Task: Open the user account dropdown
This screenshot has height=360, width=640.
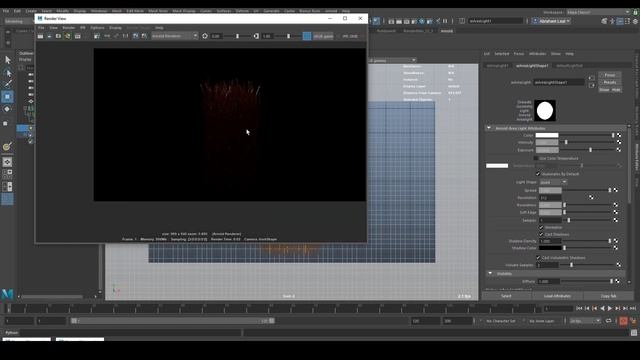Action: pos(551,21)
